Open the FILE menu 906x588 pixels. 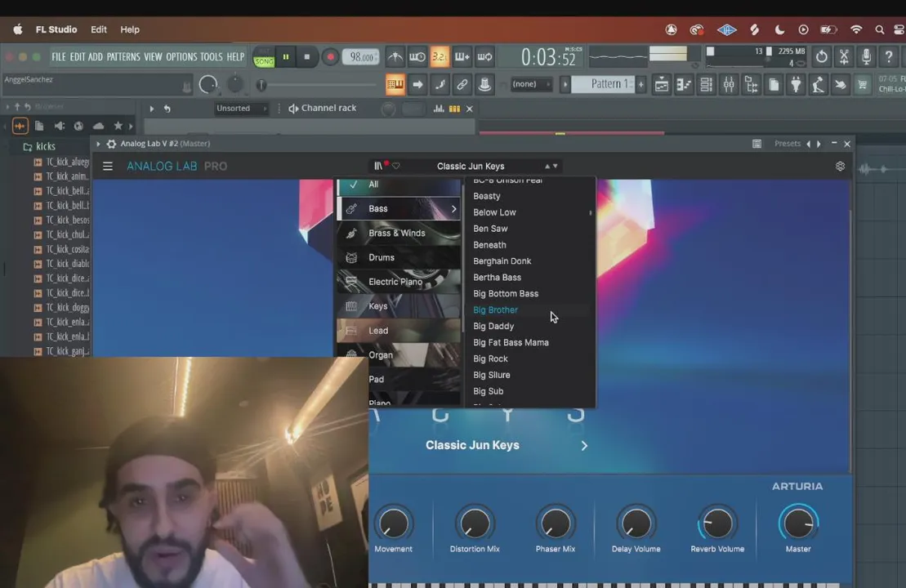coord(58,56)
